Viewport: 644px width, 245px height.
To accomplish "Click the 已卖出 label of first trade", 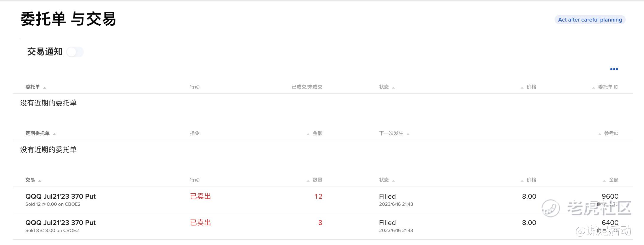I will point(200,196).
